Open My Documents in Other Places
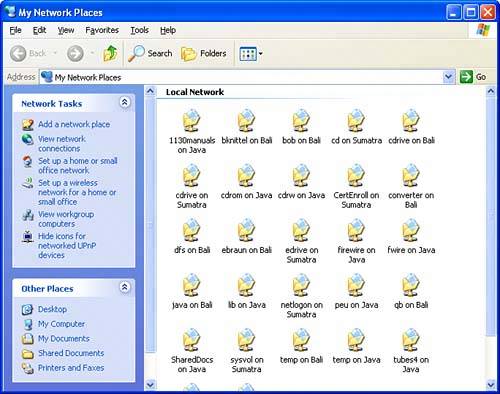 (x=64, y=339)
